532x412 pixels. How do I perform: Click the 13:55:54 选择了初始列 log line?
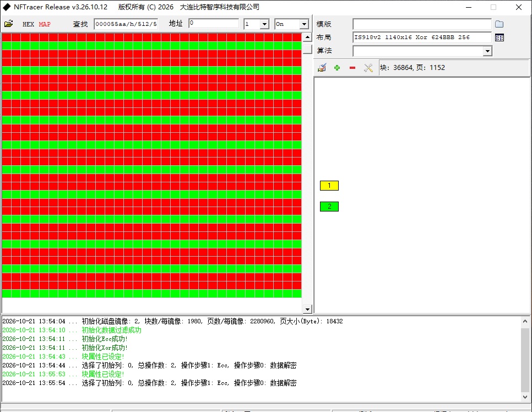click(x=149, y=383)
